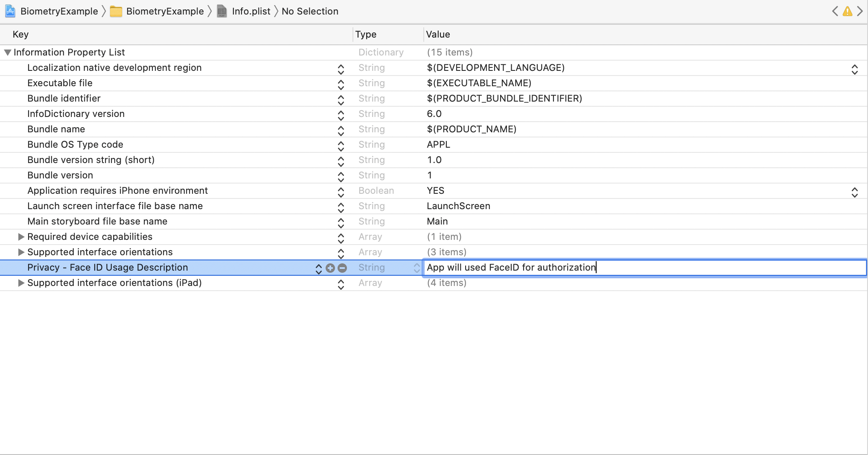
Task: Click the 6.0 InfoDictionary version value
Action: click(x=434, y=114)
